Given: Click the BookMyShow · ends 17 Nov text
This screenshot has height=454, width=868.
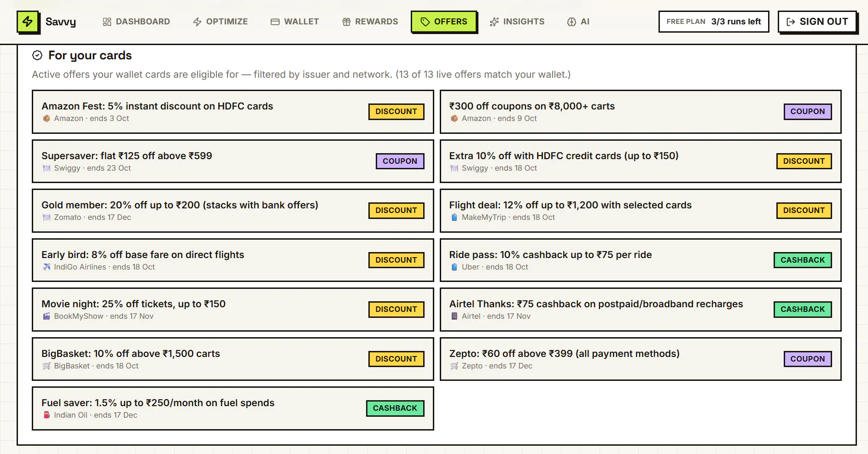Looking at the screenshot, I should click(x=104, y=316).
